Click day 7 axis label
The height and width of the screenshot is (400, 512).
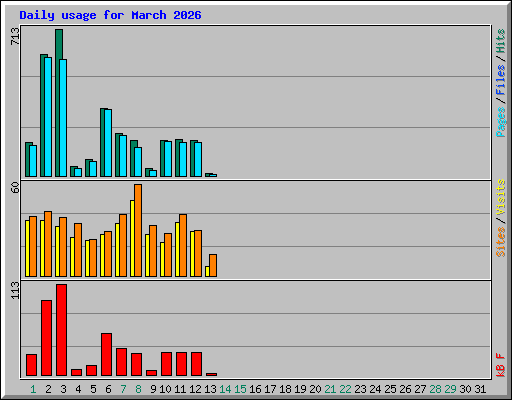point(123,389)
